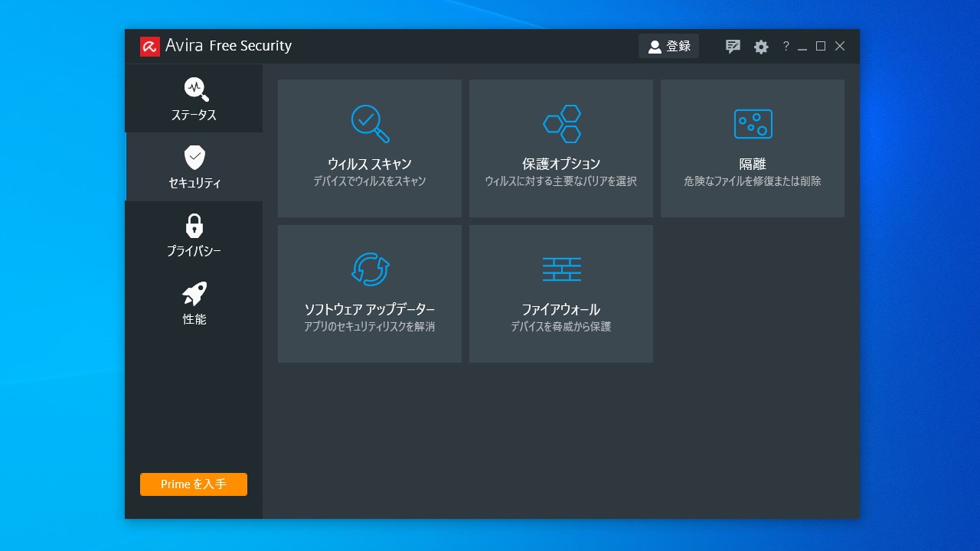
Task: Open the feedback chat icon
Action: pyautogui.click(x=733, y=47)
